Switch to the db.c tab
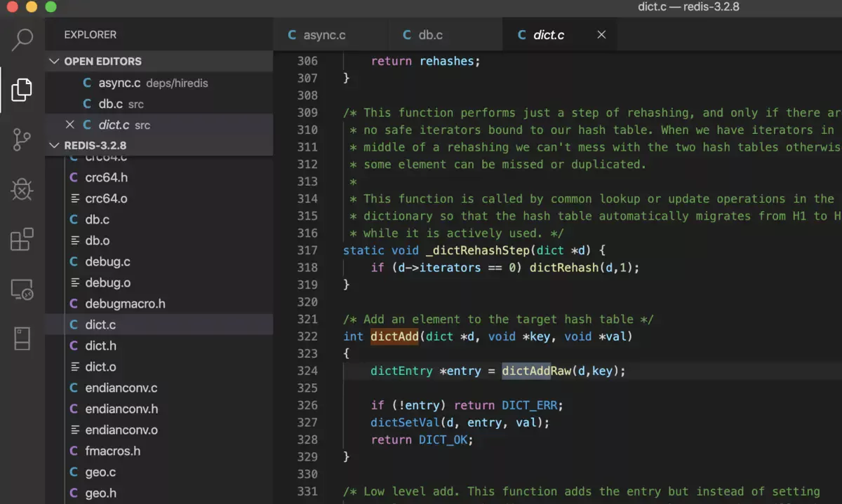Image resolution: width=842 pixels, height=504 pixels. 429,35
